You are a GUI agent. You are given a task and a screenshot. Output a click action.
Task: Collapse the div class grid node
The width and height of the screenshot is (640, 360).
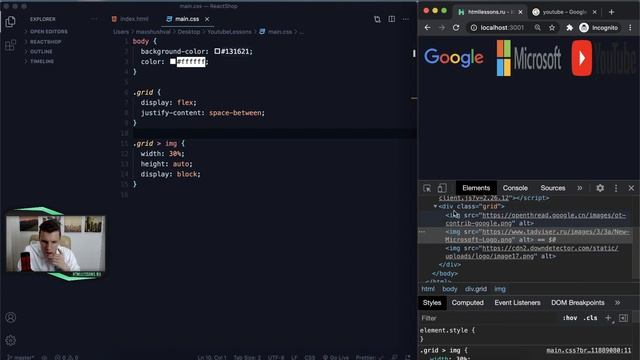435,207
